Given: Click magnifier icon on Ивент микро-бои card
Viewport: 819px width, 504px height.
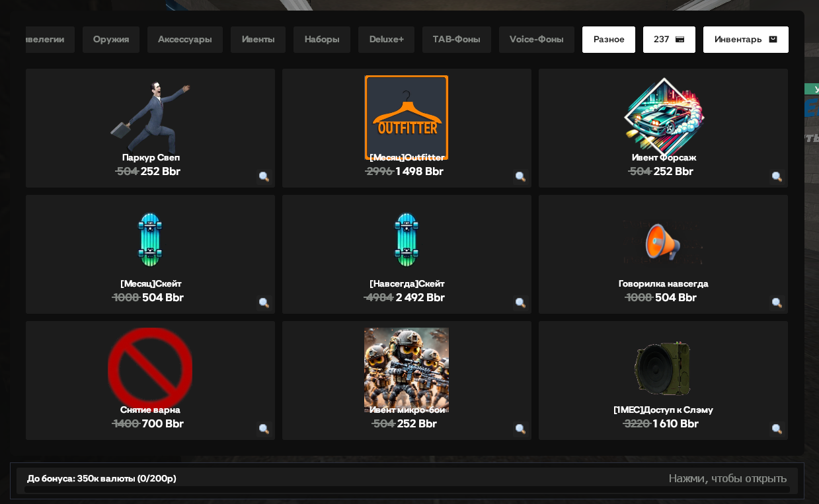Looking at the screenshot, I should tap(520, 429).
